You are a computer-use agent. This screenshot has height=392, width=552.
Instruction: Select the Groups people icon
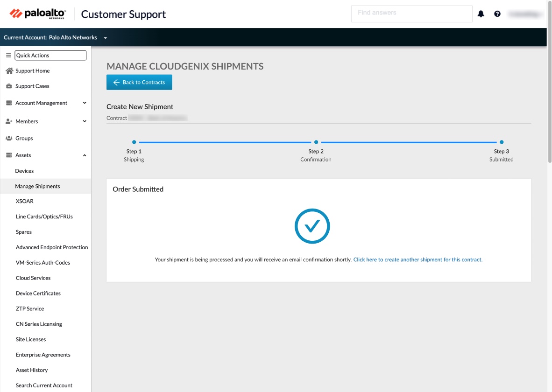pyautogui.click(x=9, y=138)
